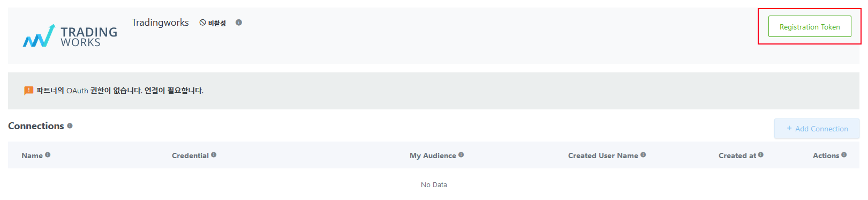Select the Created User Name header

point(603,155)
